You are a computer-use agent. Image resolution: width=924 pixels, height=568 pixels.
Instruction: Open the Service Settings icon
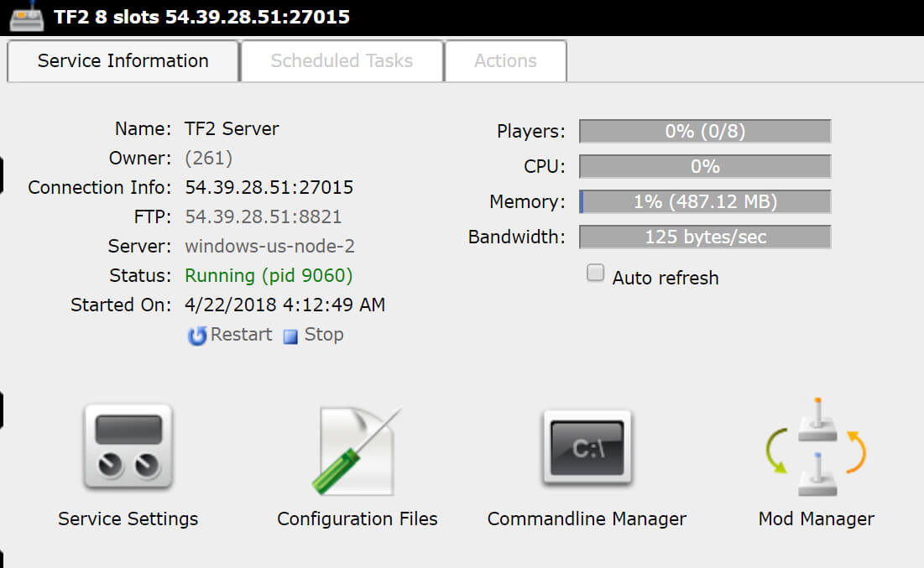pyautogui.click(x=128, y=446)
